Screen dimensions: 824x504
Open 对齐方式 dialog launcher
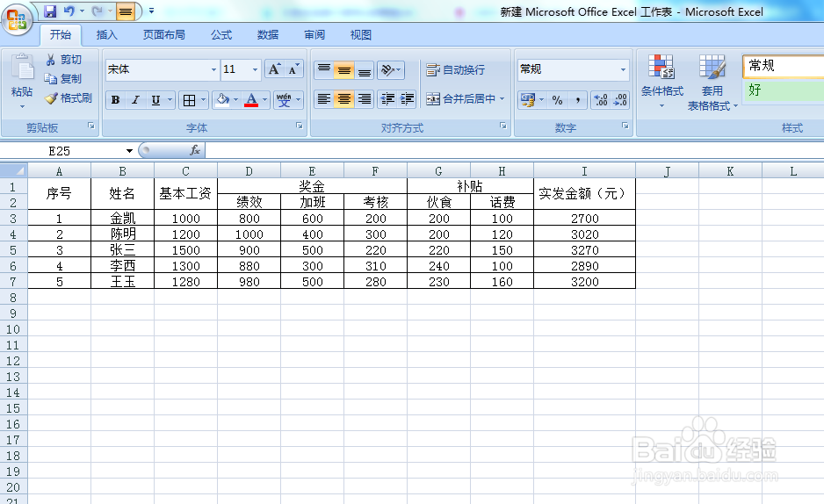point(502,126)
